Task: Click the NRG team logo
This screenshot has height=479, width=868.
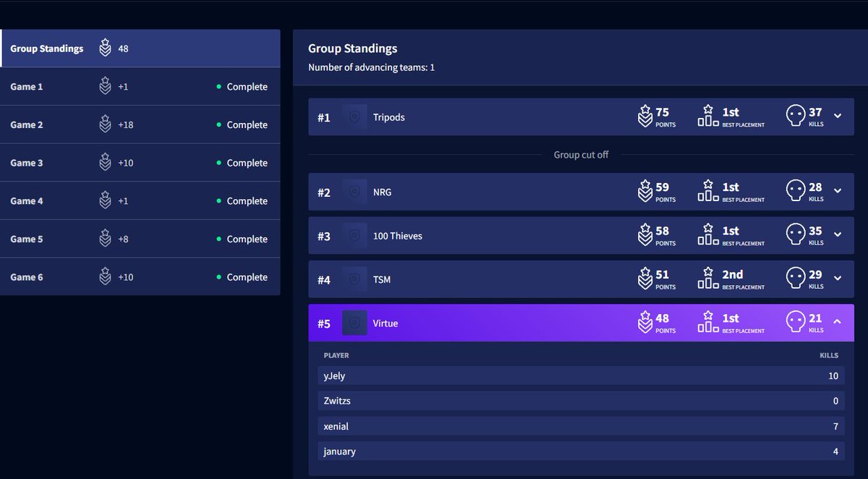Action: click(354, 192)
